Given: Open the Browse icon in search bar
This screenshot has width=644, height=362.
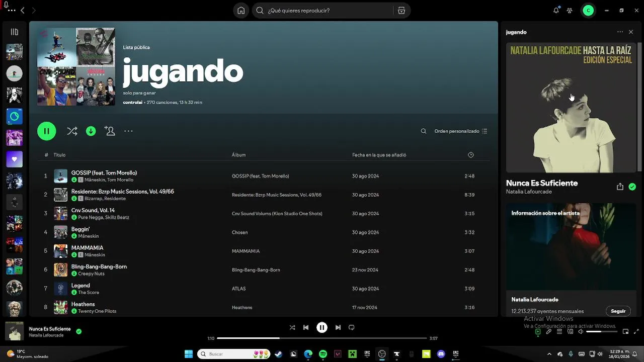Looking at the screenshot, I should (401, 11).
